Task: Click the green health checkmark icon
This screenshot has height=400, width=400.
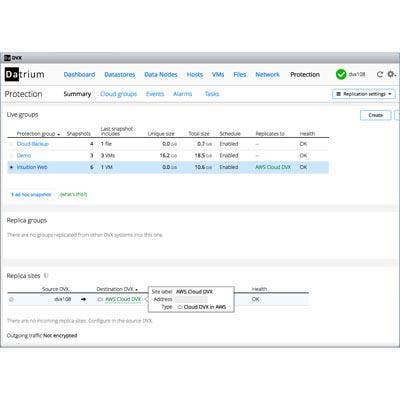Action: pyautogui.click(x=341, y=74)
